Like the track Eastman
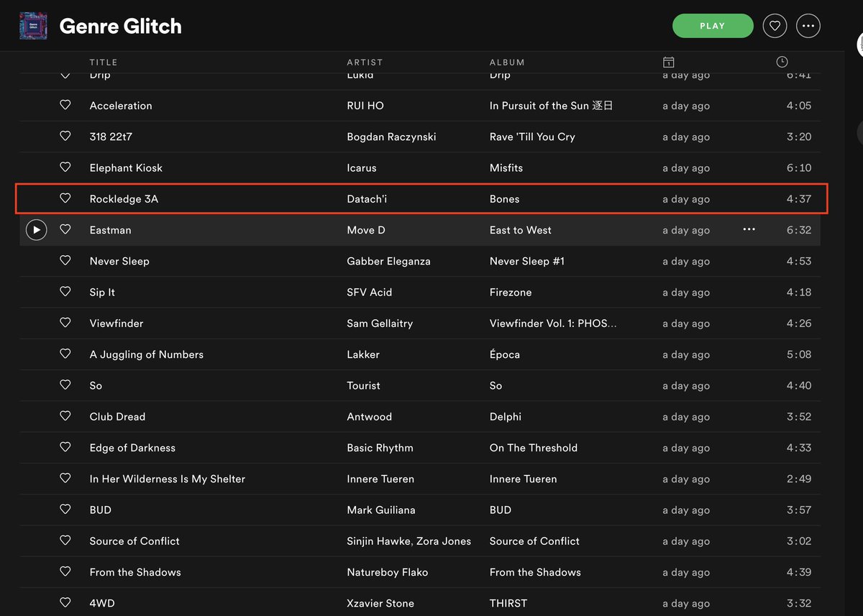 pos(65,229)
